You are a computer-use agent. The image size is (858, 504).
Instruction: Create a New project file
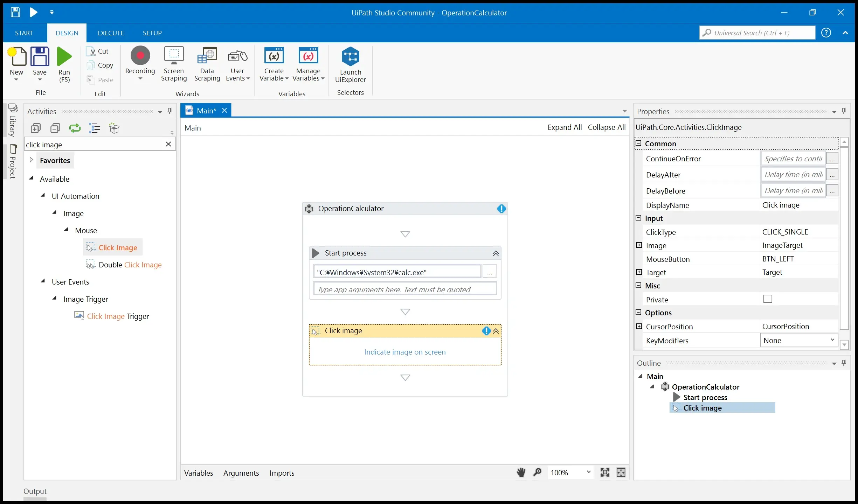tap(17, 64)
